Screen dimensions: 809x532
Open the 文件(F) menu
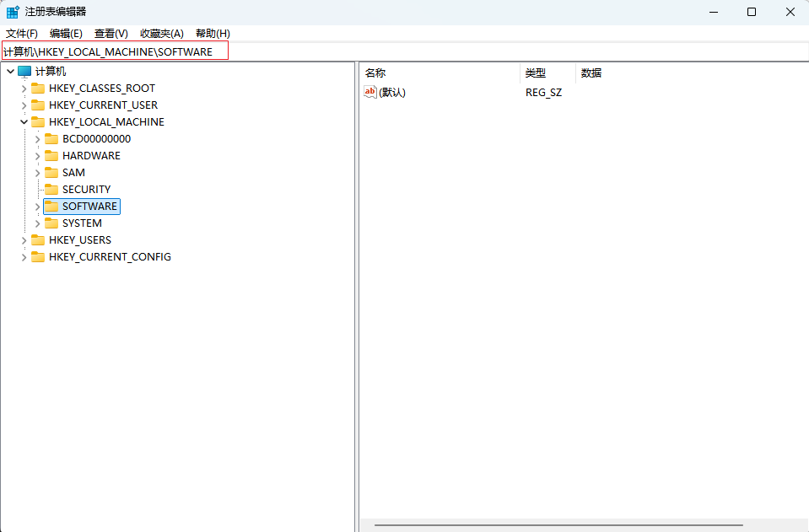pos(22,33)
